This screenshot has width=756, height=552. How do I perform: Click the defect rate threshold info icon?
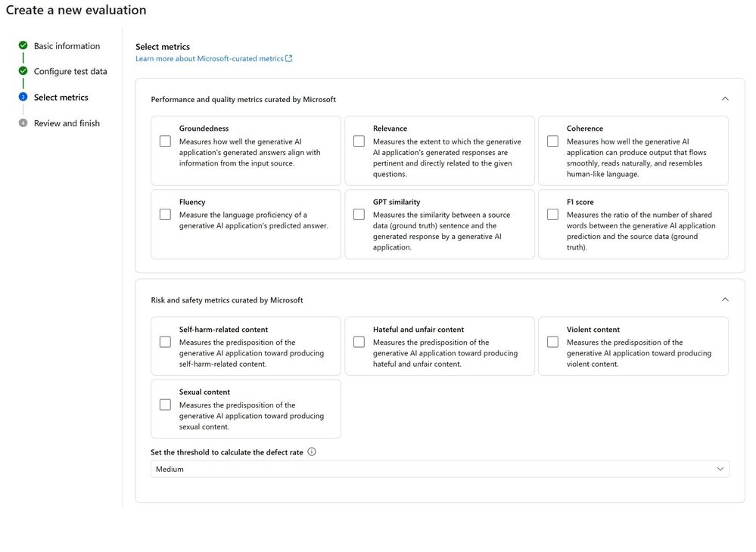[x=312, y=452]
